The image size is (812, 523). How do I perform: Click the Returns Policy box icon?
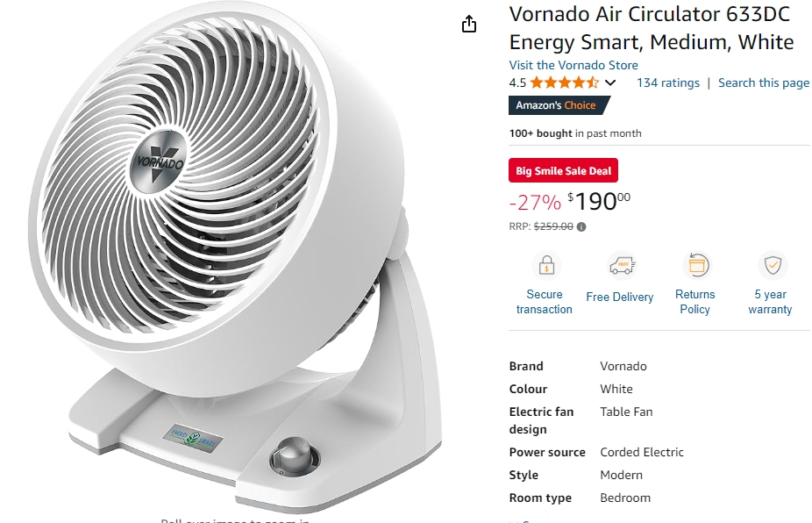(x=696, y=265)
